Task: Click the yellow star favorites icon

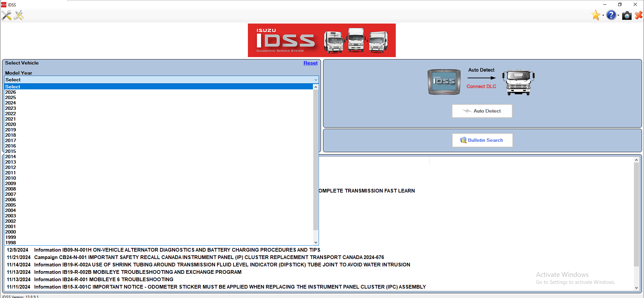Action: [x=596, y=15]
